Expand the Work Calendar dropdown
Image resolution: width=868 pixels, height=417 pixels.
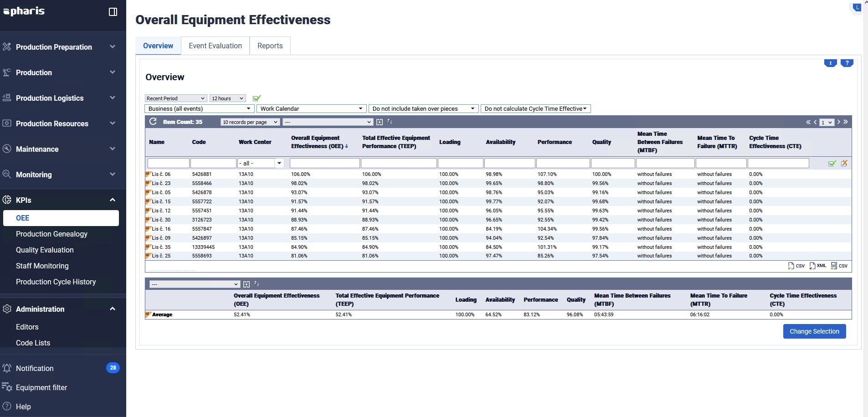tap(312, 109)
